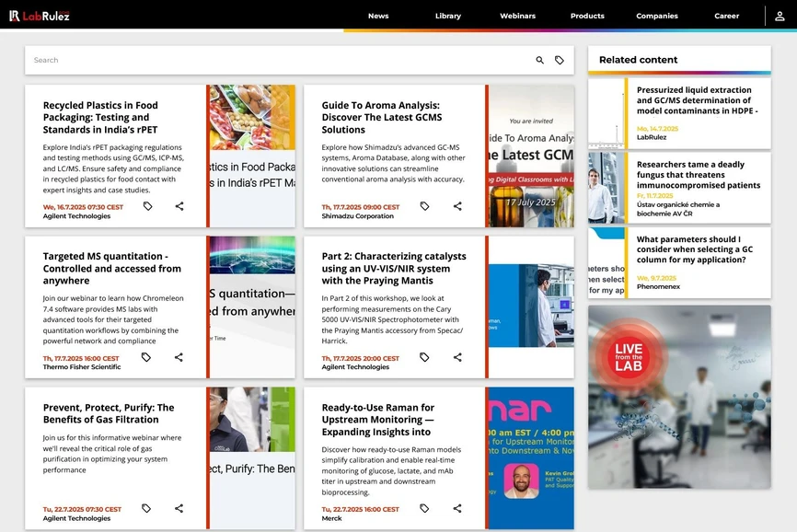Viewport: 797px width, 532px height.
Task: Click the Live from the Lab banner
Action: pos(679,397)
